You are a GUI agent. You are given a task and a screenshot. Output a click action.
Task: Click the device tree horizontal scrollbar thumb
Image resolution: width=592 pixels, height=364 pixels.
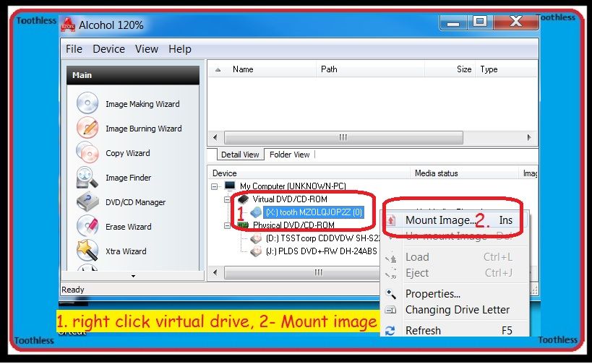tap(302, 272)
